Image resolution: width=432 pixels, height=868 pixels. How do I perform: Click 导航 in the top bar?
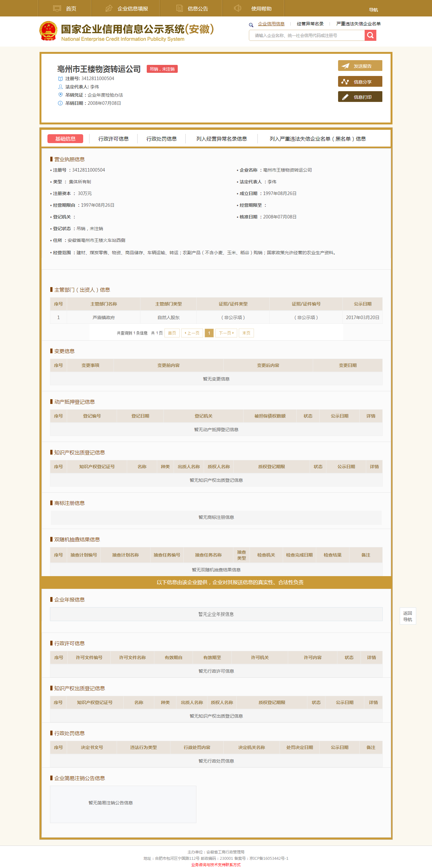click(x=373, y=10)
